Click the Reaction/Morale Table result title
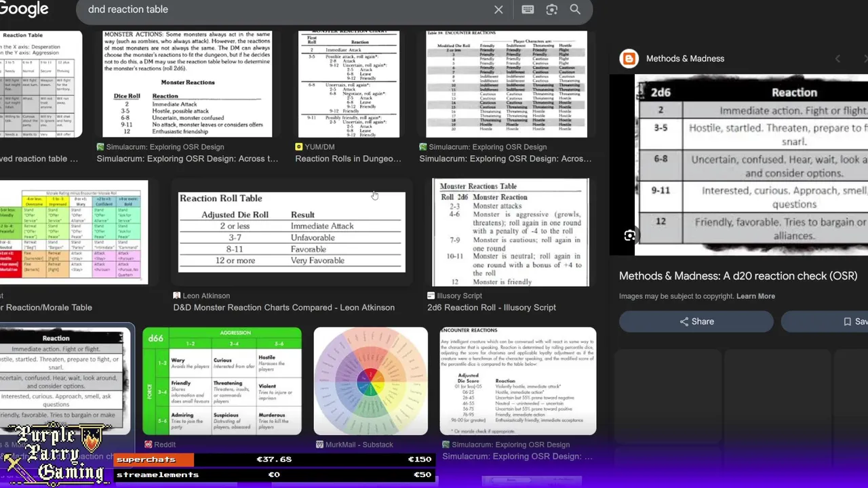Viewport: 868px width, 488px height. coord(46,308)
